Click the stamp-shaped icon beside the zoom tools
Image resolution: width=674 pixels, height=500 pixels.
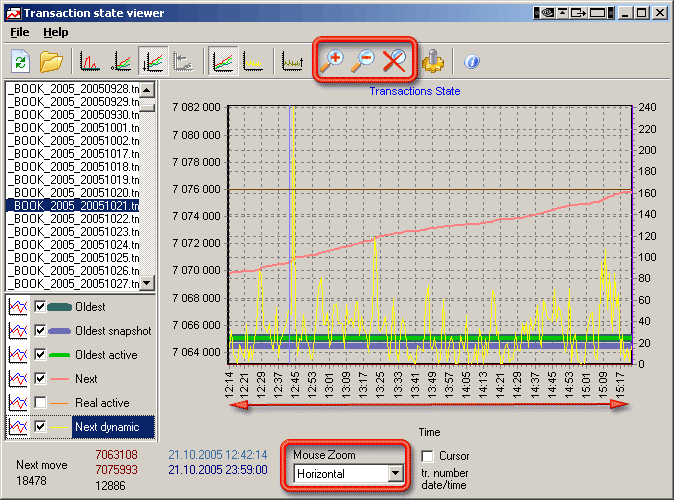[x=432, y=62]
